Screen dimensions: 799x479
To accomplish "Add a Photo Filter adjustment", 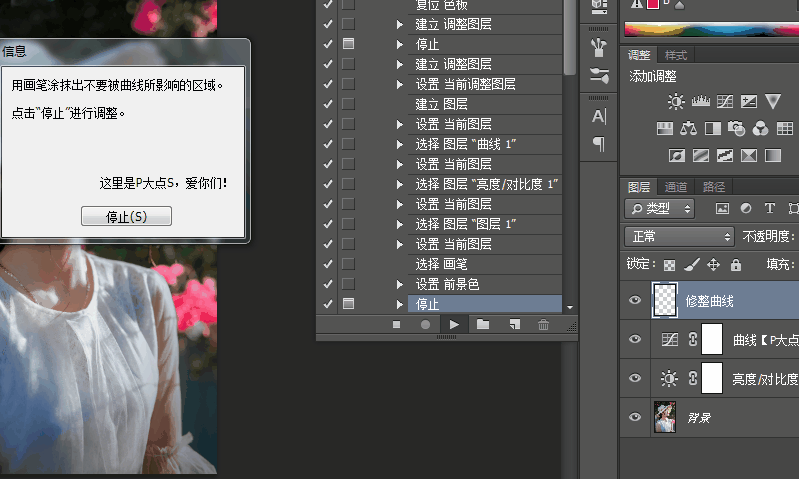I will click(736, 128).
